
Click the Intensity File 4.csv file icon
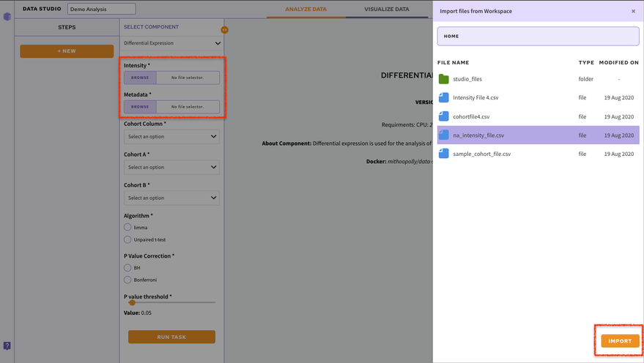pyautogui.click(x=443, y=97)
